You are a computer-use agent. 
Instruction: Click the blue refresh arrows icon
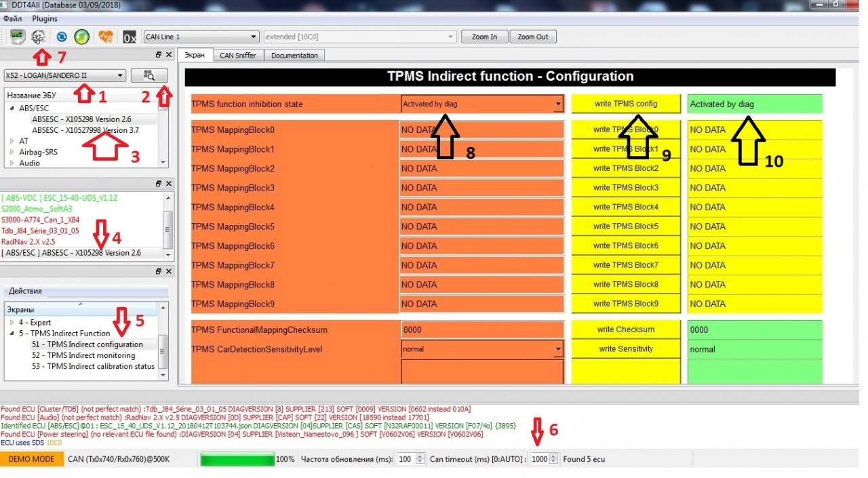pyautogui.click(x=62, y=37)
